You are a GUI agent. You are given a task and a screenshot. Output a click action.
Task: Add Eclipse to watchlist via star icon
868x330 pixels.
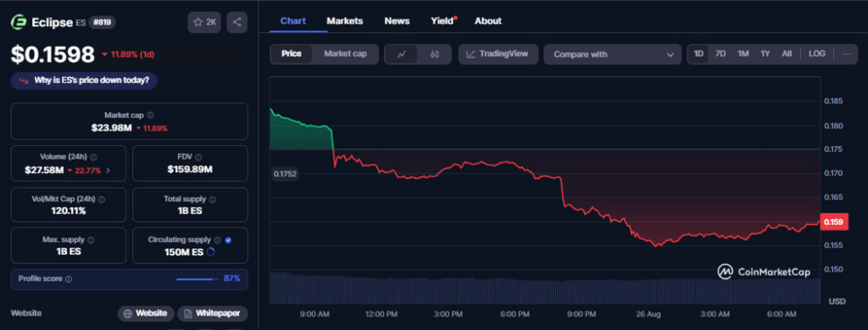pyautogui.click(x=204, y=22)
